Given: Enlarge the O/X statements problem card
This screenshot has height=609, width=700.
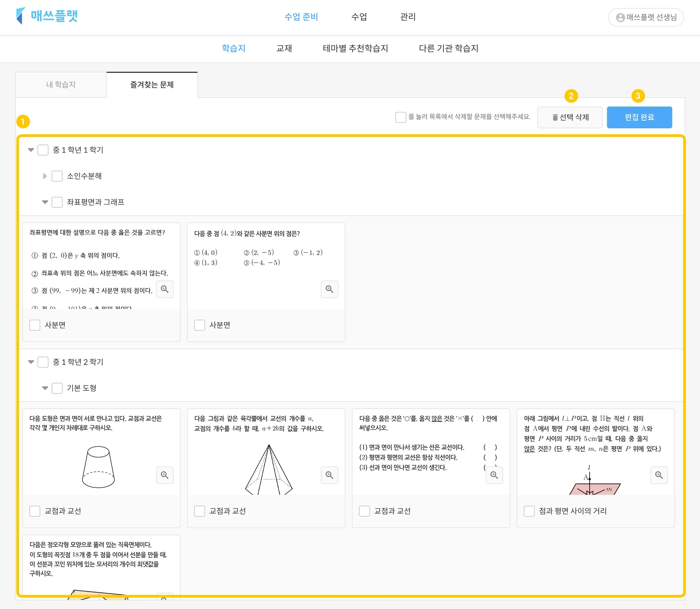Looking at the screenshot, I should pyautogui.click(x=494, y=475).
